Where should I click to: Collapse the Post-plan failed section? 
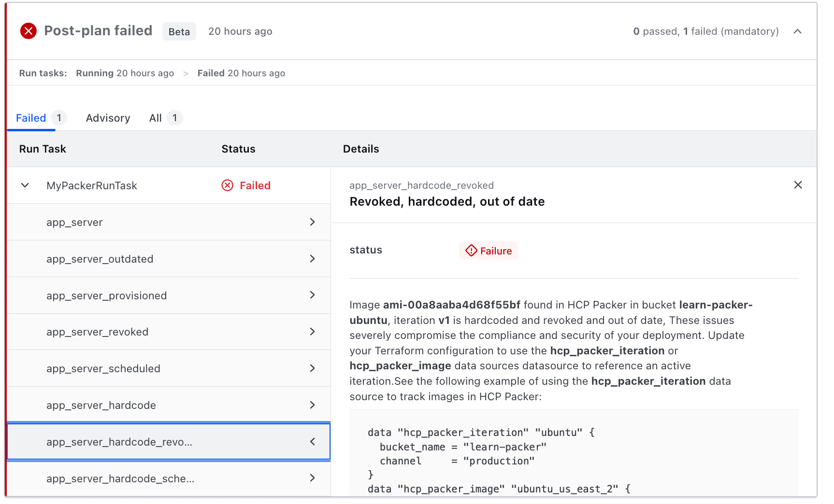tap(798, 31)
